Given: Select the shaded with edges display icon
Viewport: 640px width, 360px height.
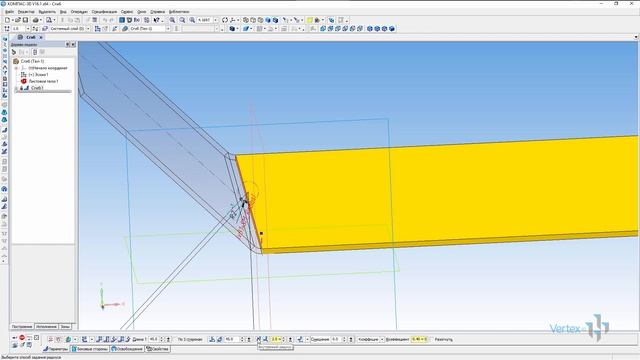Looking at the screenshot, I should coord(275,20).
